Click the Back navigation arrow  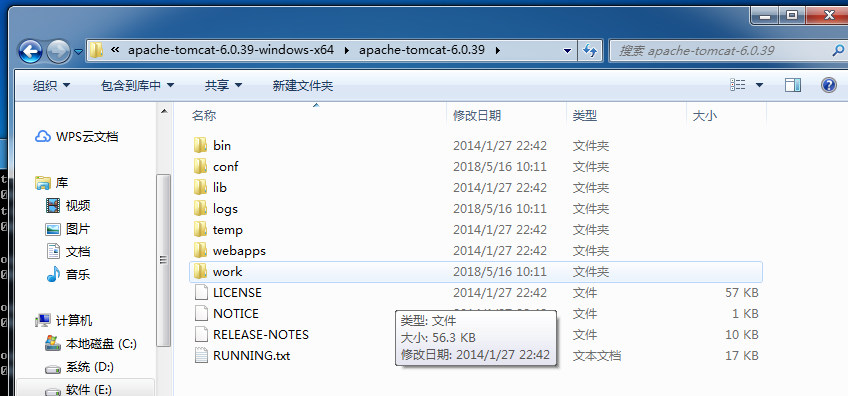pos(30,51)
